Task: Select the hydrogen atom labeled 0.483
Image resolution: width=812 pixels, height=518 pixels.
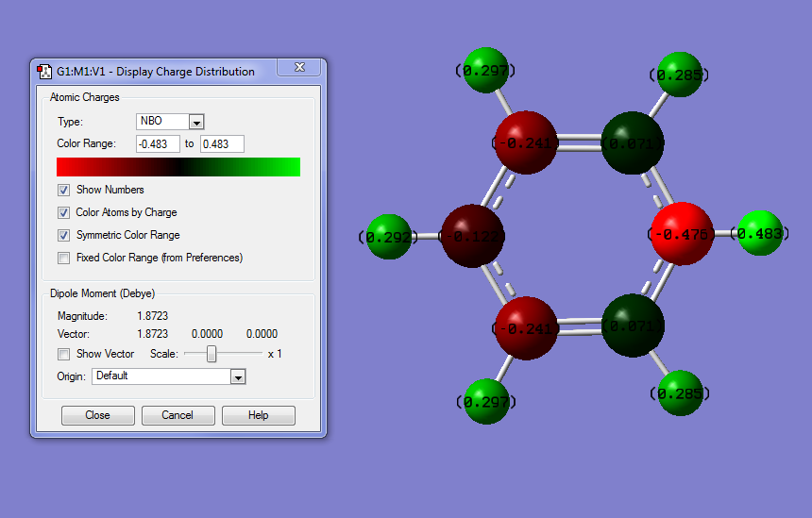Action: coord(759,233)
